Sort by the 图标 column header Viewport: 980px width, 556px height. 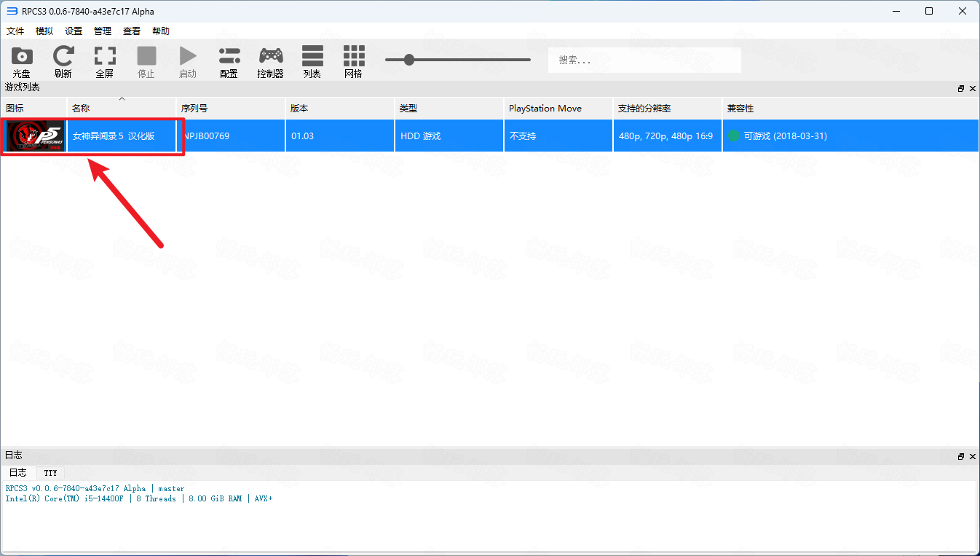point(33,108)
